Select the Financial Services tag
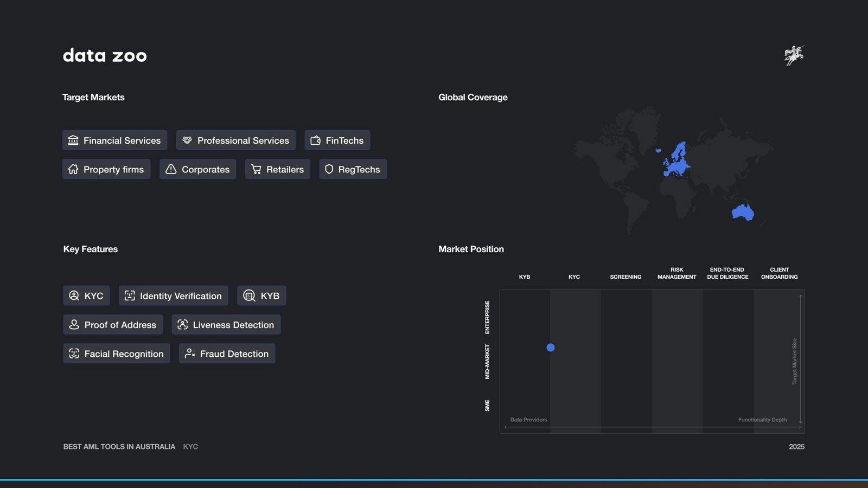This screenshot has width=868, height=488. [115, 140]
